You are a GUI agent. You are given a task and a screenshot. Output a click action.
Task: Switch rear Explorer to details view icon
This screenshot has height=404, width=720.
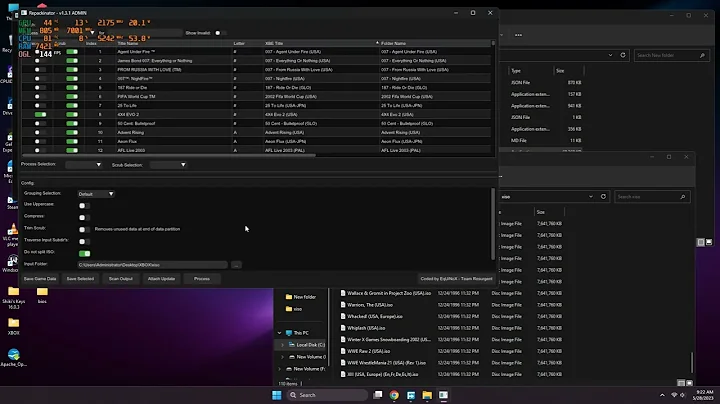click(701, 242)
